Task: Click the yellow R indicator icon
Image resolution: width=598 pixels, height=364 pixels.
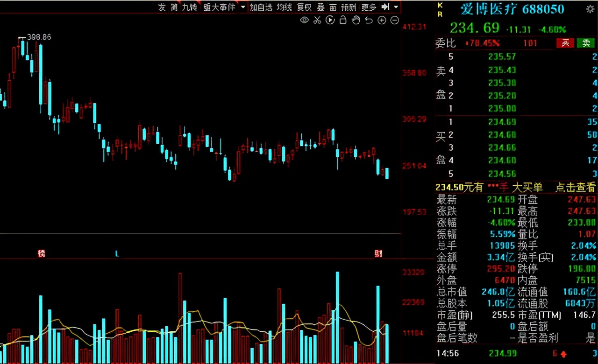Action: tap(440, 14)
